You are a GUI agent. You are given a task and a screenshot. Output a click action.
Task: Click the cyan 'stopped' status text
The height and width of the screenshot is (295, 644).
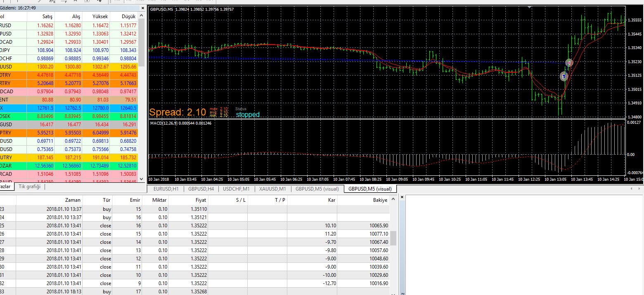click(x=248, y=115)
